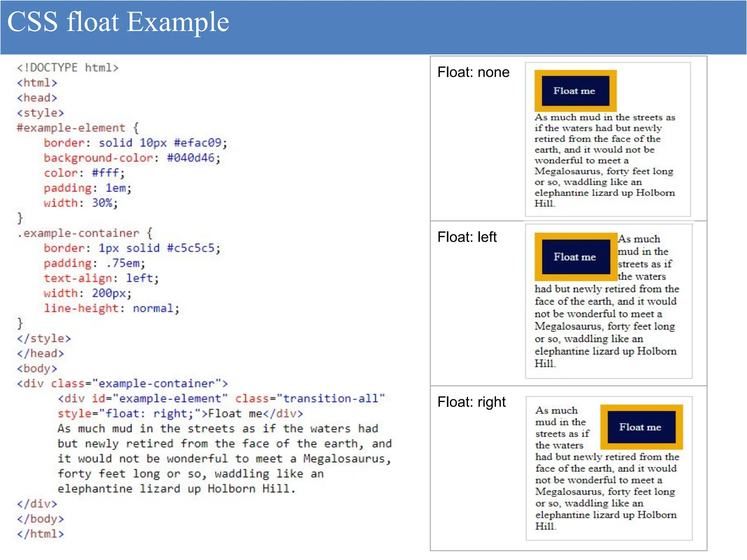
Task: Click the 'style="float: right;">Float me</div>' line
Action: [180, 414]
